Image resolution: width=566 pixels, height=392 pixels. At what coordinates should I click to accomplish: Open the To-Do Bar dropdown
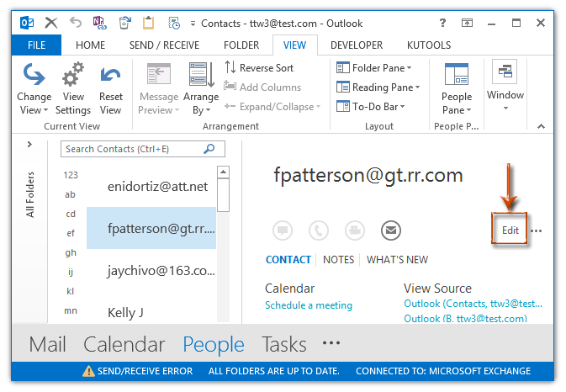tap(370, 107)
